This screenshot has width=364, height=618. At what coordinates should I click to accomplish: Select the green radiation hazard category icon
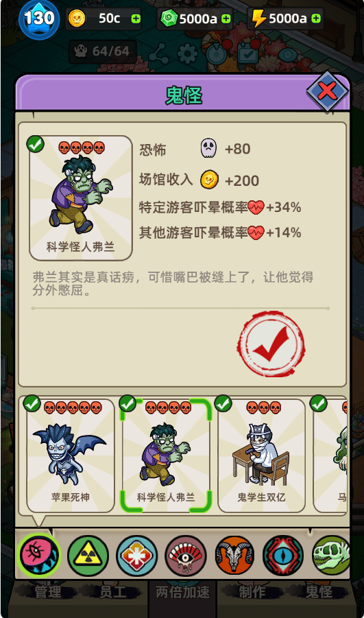[88, 556]
